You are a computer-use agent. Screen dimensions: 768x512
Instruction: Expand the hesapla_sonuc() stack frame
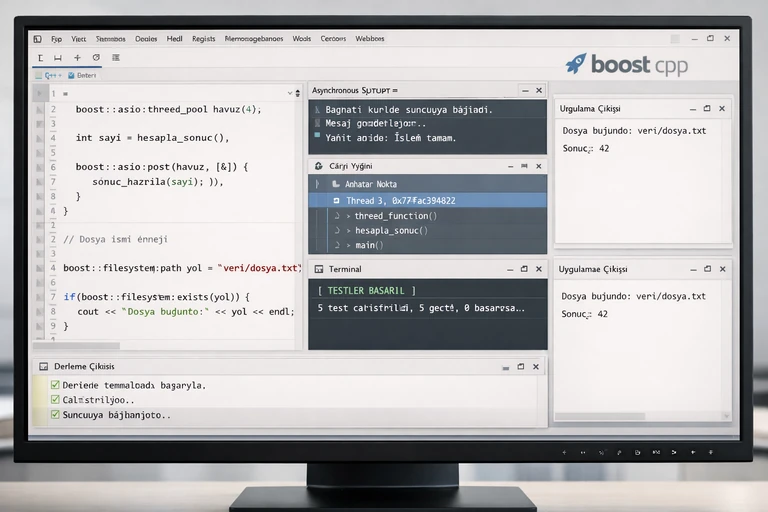[x=348, y=231]
